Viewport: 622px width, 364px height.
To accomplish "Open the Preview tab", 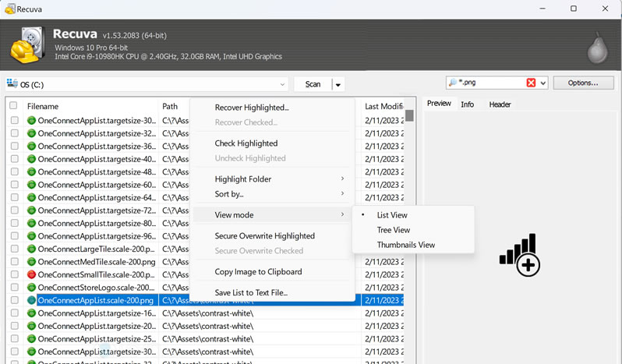I will pyautogui.click(x=439, y=104).
